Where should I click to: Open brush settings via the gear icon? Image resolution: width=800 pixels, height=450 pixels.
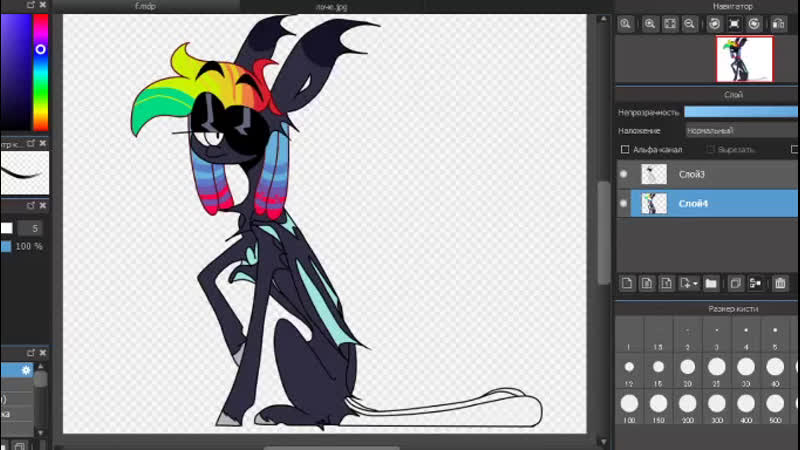point(28,370)
